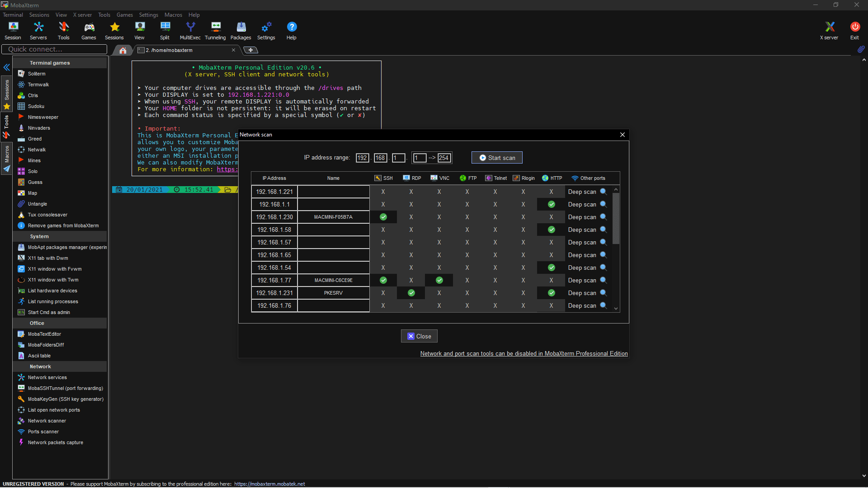Edit the IP range start field
Viewport: 868px width, 488px height.
click(x=420, y=158)
